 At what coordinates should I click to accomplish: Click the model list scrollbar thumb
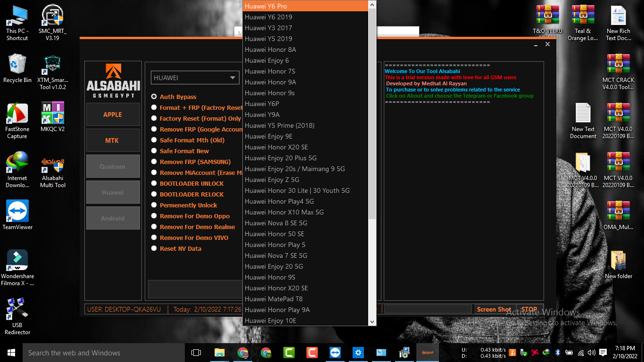click(372, 114)
